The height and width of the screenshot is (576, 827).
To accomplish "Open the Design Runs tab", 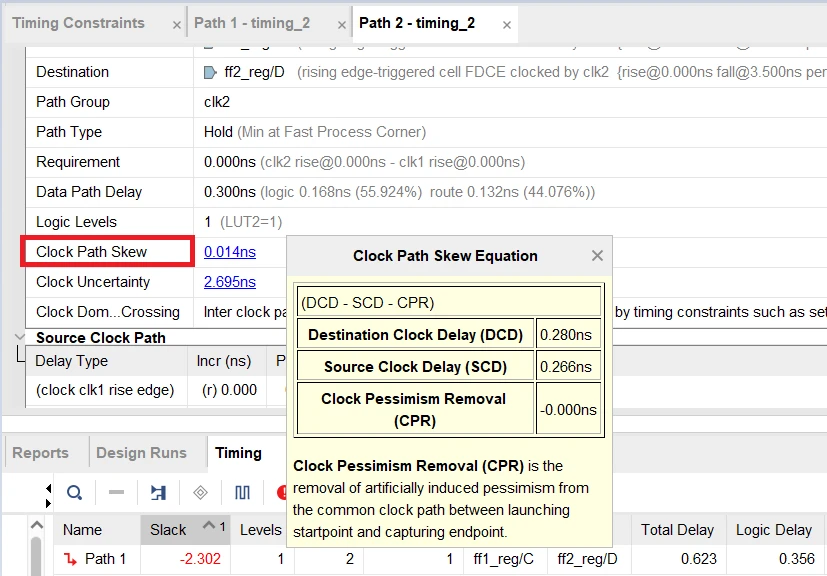I will pos(141,453).
